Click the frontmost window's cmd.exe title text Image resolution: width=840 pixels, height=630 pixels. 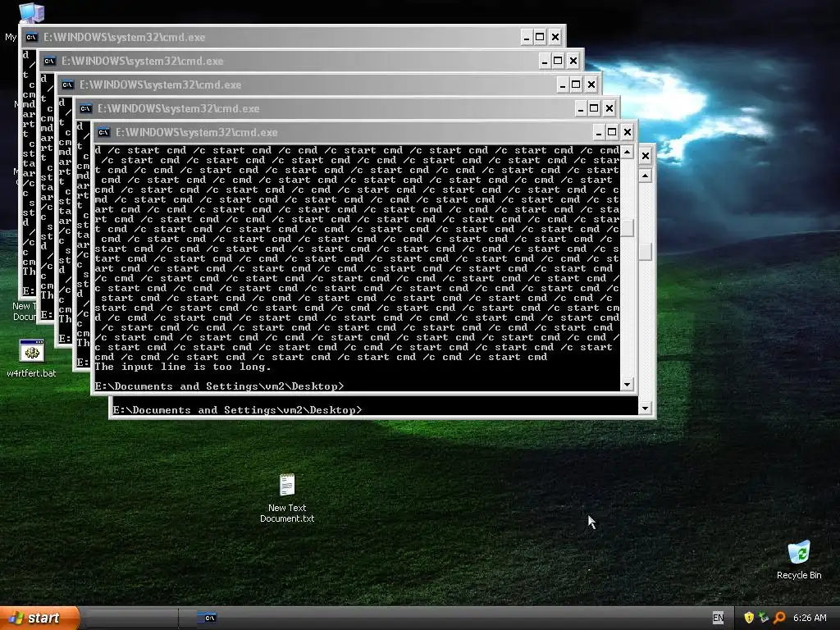pyautogui.click(x=197, y=132)
